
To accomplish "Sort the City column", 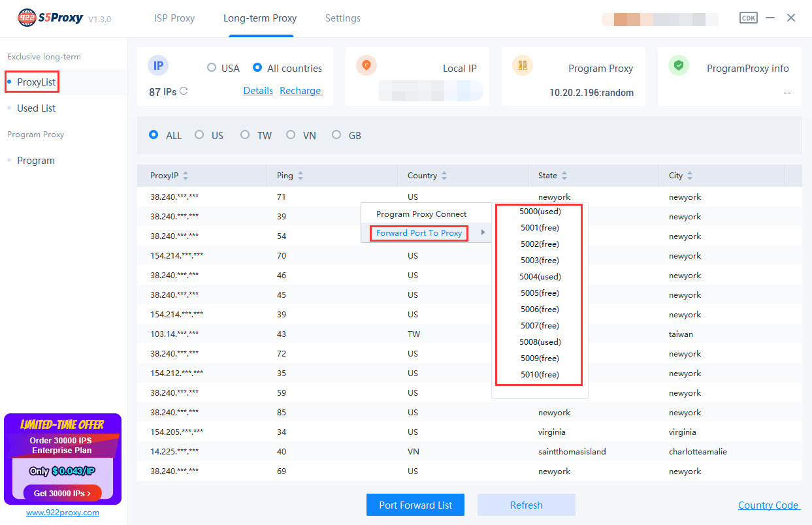I will (x=690, y=176).
